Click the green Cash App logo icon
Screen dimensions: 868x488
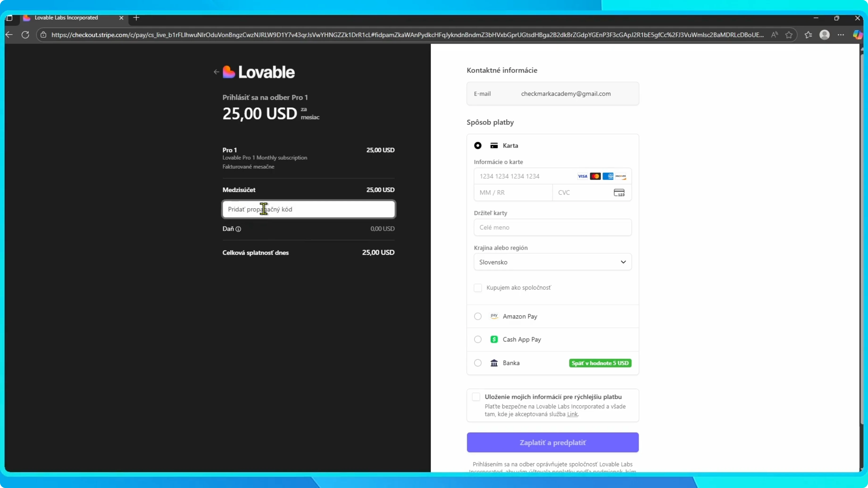(494, 339)
